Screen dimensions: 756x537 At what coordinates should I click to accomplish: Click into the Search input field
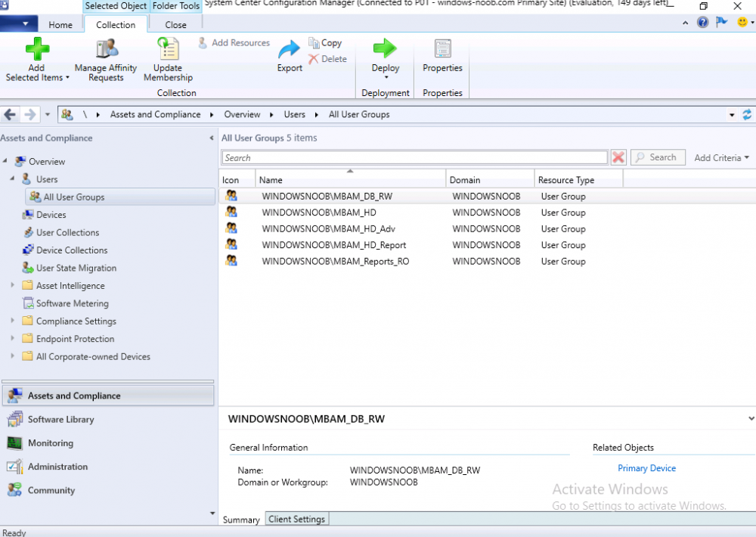pyautogui.click(x=414, y=158)
